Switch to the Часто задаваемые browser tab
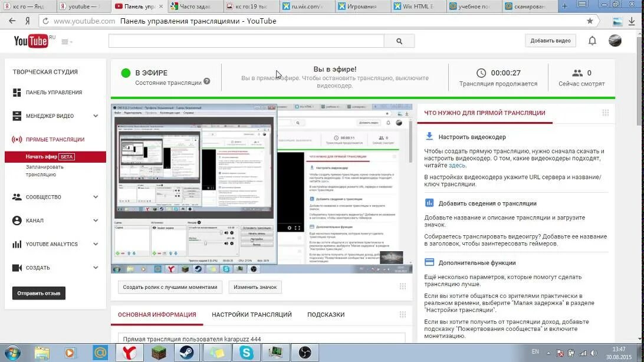 (195, 6)
